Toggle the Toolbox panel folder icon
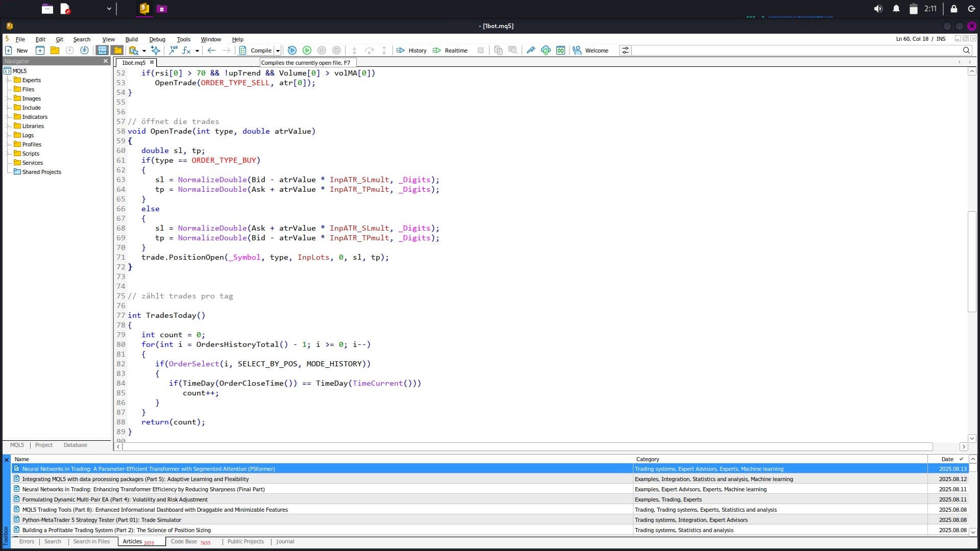The height and width of the screenshot is (551, 980). tap(118, 50)
